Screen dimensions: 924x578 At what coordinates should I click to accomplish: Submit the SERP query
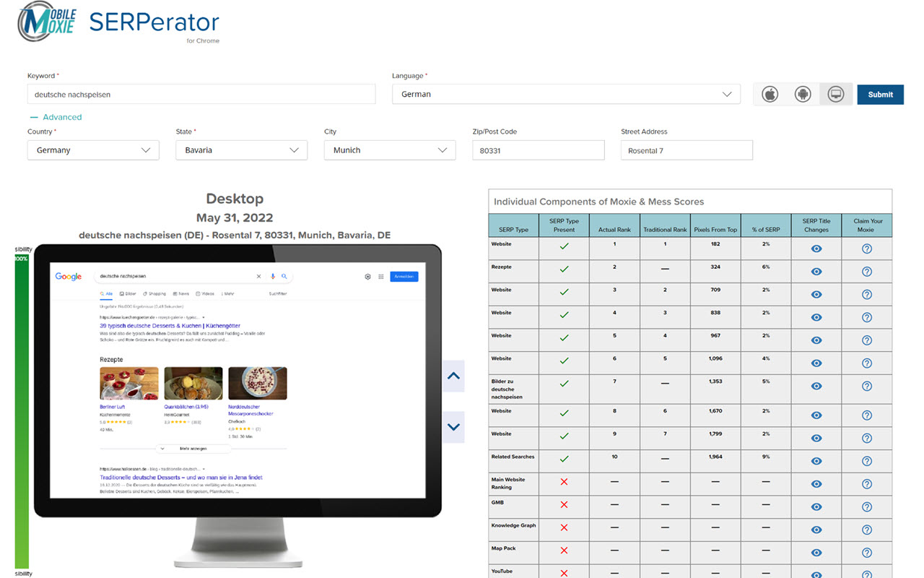tap(880, 95)
